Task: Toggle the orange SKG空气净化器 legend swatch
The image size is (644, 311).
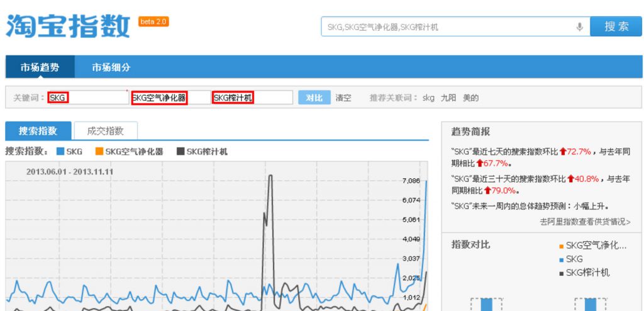Action: coord(99,152)
